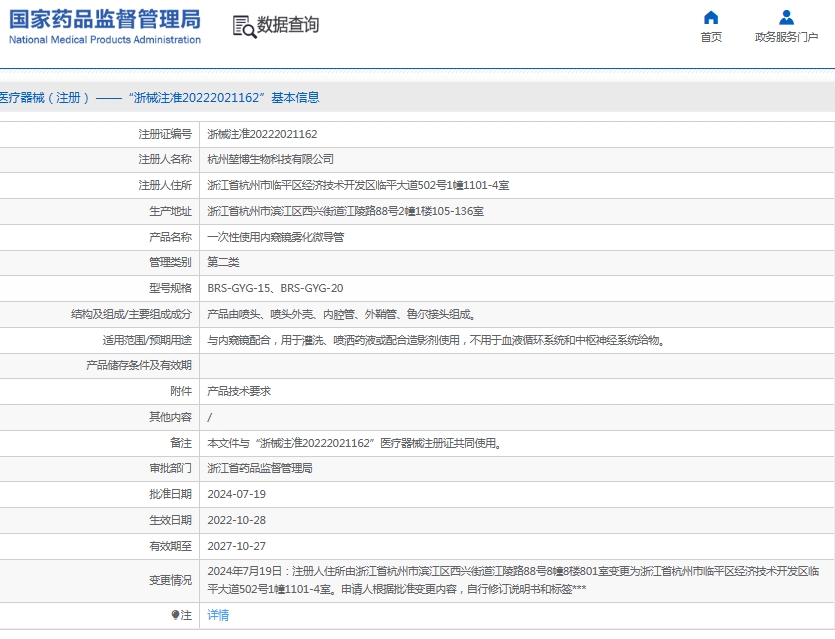Click management category value 第二类
835x639 pixels.
pyautogui.click(x=223, y=262)
